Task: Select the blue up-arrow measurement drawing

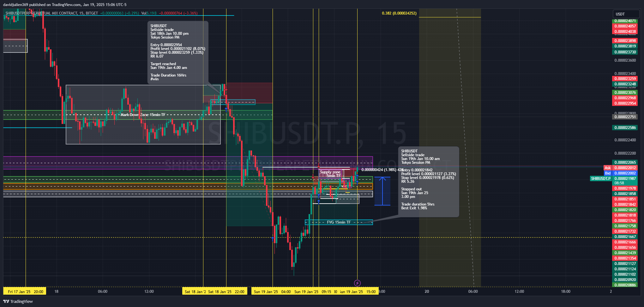Action: tap(382, 191)
